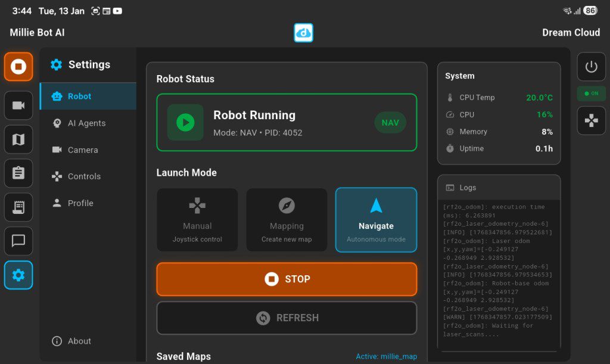The height and width of the screenshot is (364, 610).
Task: Open the map icon in left sidebar
Action: point(18,139)
